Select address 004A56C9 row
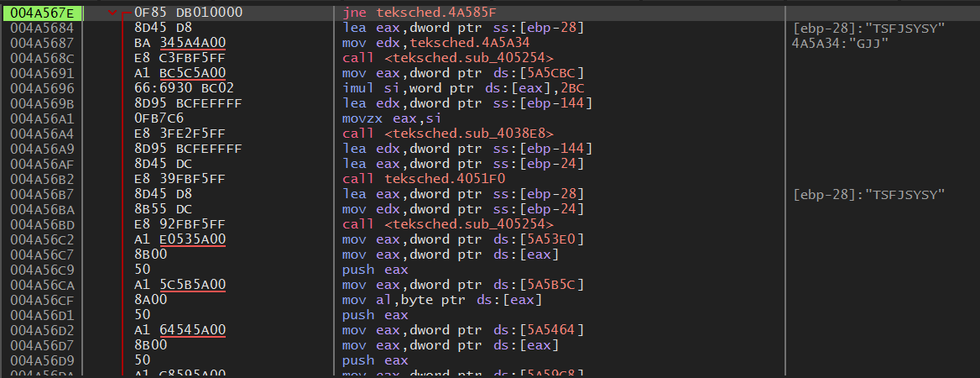The width and height of the screenshot is (980, 378). [x=42, y=270]
